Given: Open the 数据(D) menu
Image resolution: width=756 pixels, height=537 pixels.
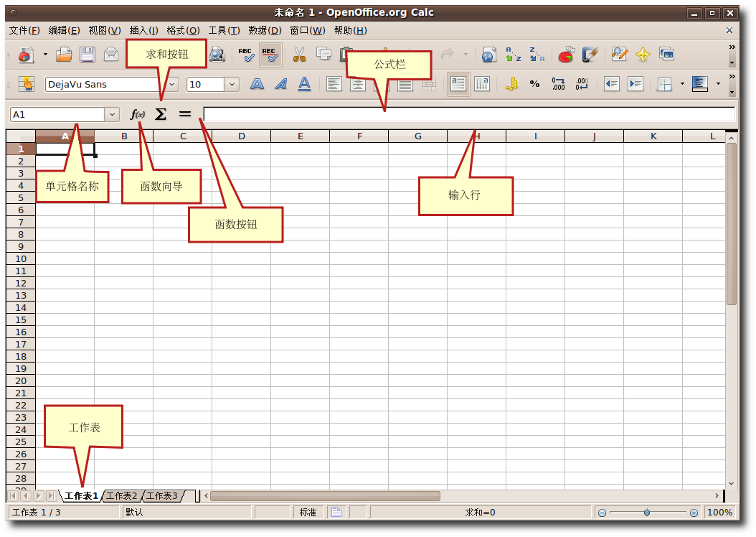Looking at the screenshot, I should coord(265,30).
